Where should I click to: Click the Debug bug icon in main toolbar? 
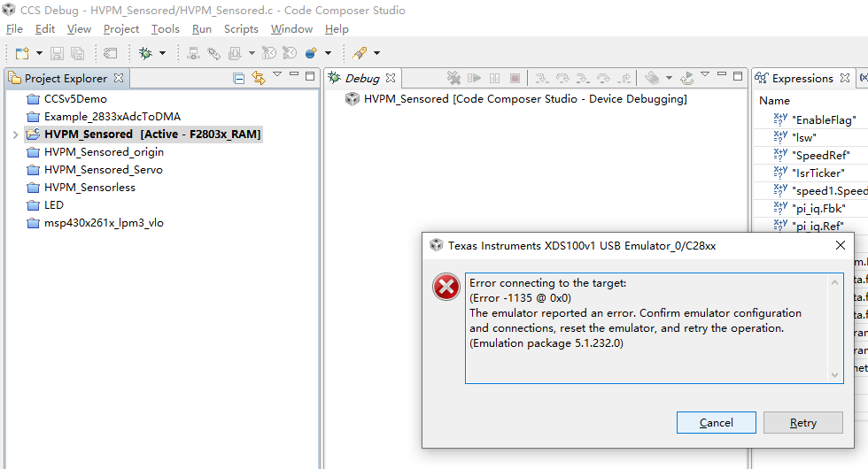pyautogui.click(x=145, y=53)
